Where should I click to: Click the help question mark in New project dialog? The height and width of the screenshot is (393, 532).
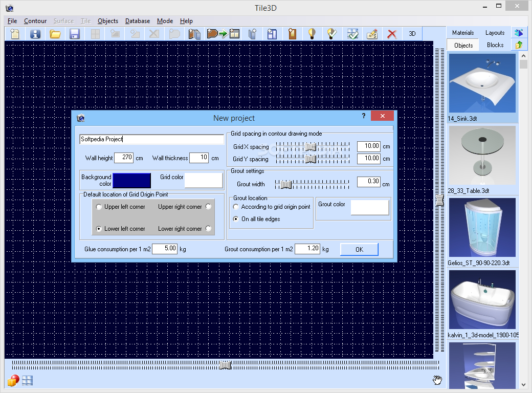364,116
